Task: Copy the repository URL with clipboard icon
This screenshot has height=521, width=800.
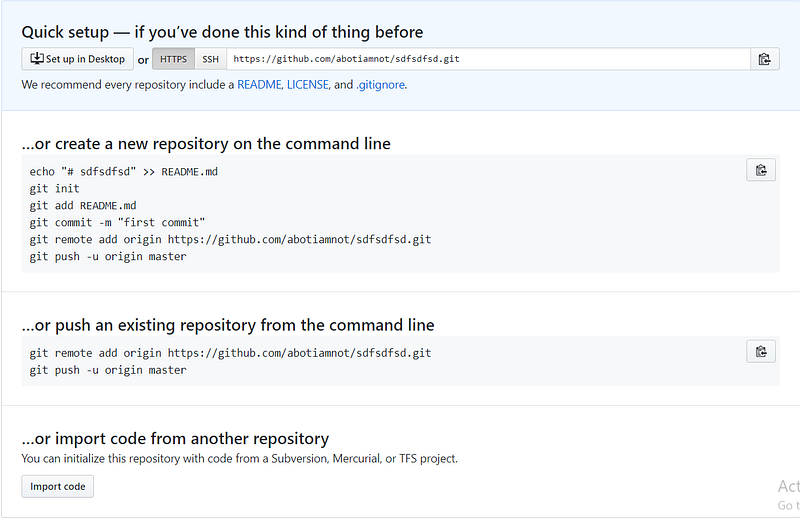Action: pyautogui.click(x=764, y=59)
